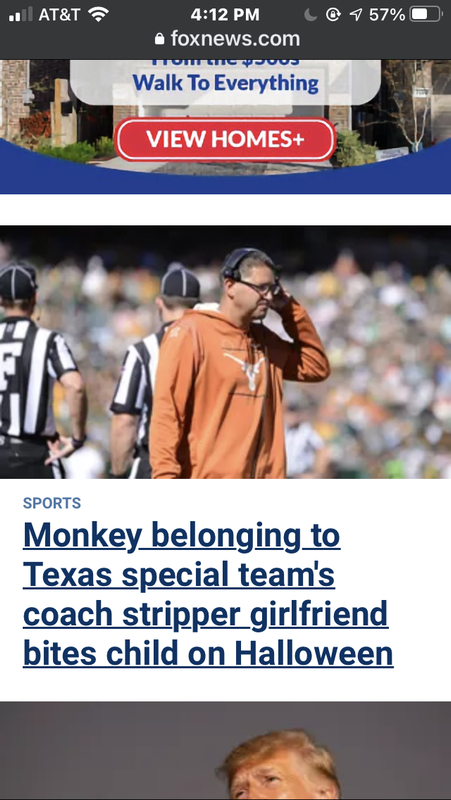Image resolution: width=451 pixels, height=800 pixels.
Task: Tap the foxnews.com address bar
Action: [226, 39]
